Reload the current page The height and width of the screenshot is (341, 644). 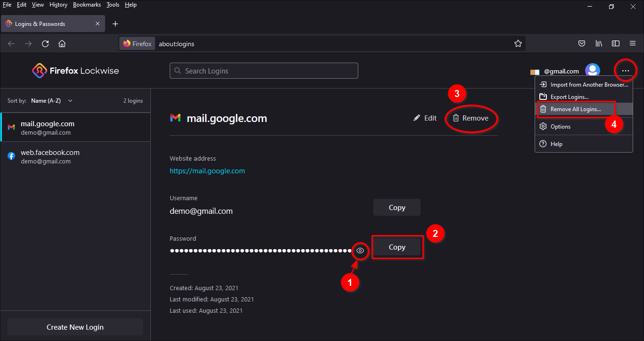pyautogui.click(x=45, y=44)
